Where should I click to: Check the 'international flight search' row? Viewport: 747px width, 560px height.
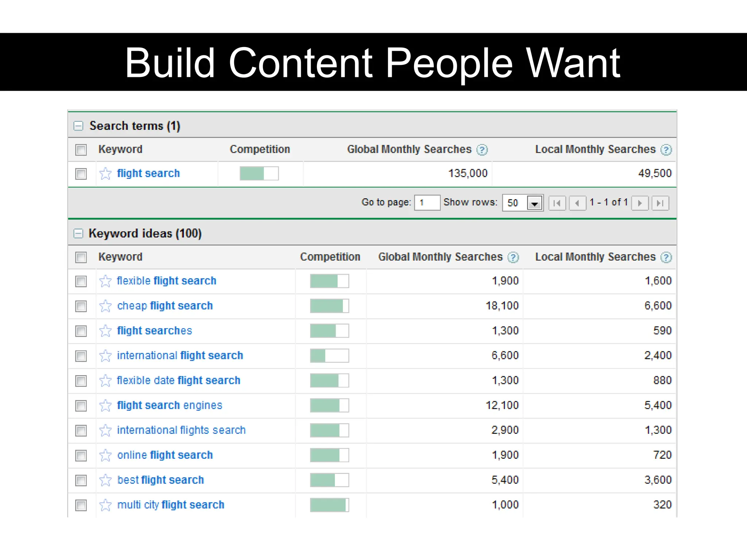coord(81,356)
